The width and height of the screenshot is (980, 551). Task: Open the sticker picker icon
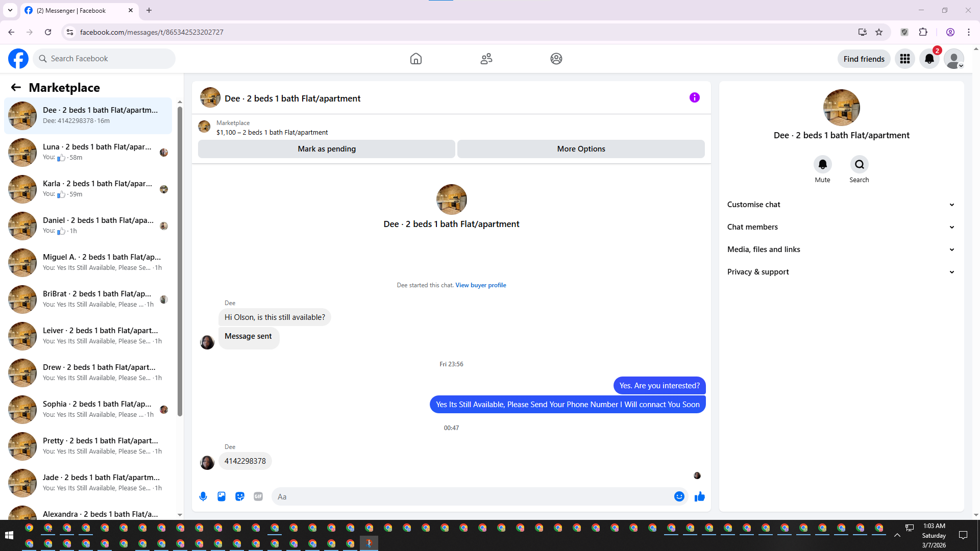pos(240,496)
